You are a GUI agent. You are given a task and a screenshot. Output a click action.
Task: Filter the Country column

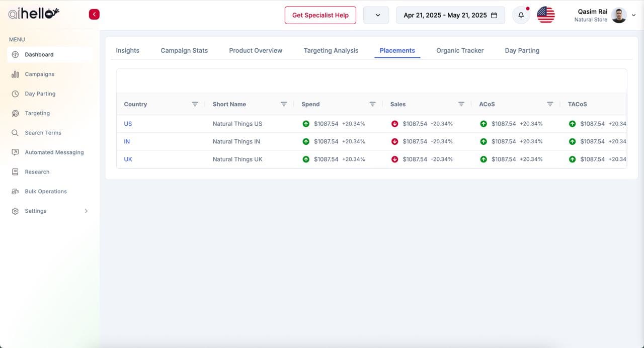click(x=195, y=104)
